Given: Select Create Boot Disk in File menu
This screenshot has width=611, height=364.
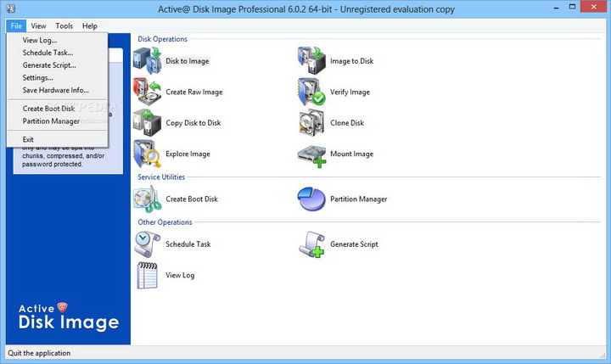Looking at the screenshot, I should coord(57,109).
